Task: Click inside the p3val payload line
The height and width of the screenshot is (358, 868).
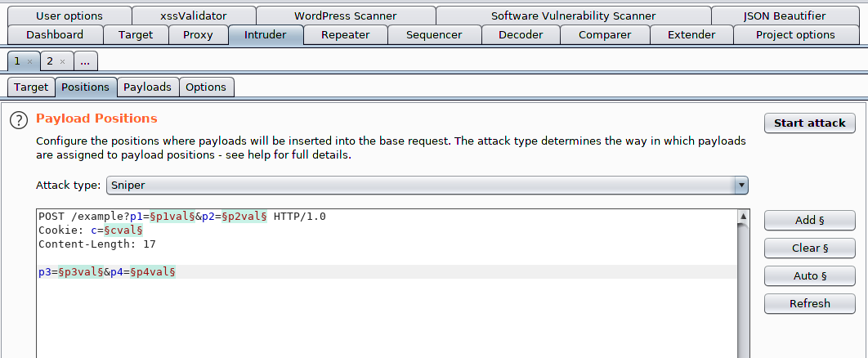Action: (80, 271)
